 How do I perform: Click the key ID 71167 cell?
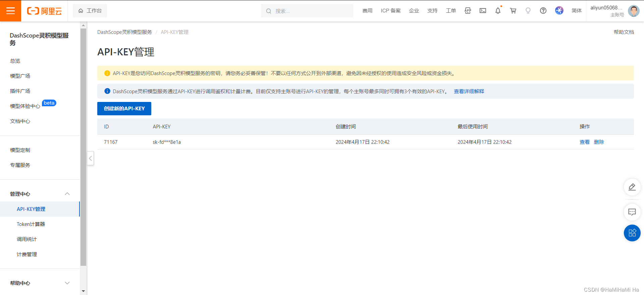111,142
